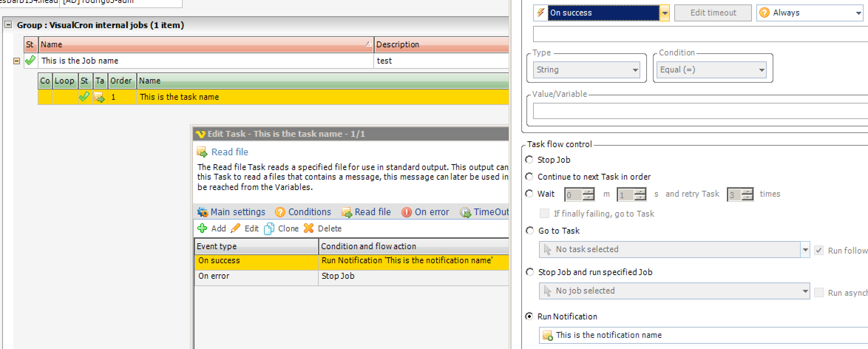Select Continue to next Task in order
Viewport: 868px width, 349px height.
click(529, 177)
